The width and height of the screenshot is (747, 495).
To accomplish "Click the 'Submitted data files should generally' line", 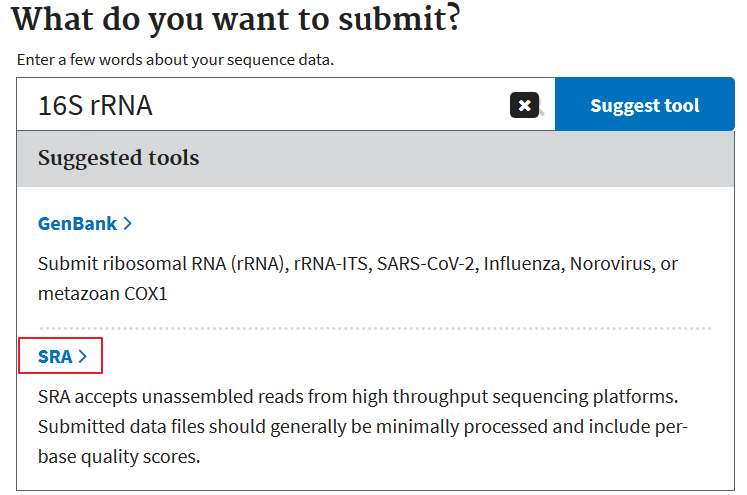I will [x=363, y=426].
